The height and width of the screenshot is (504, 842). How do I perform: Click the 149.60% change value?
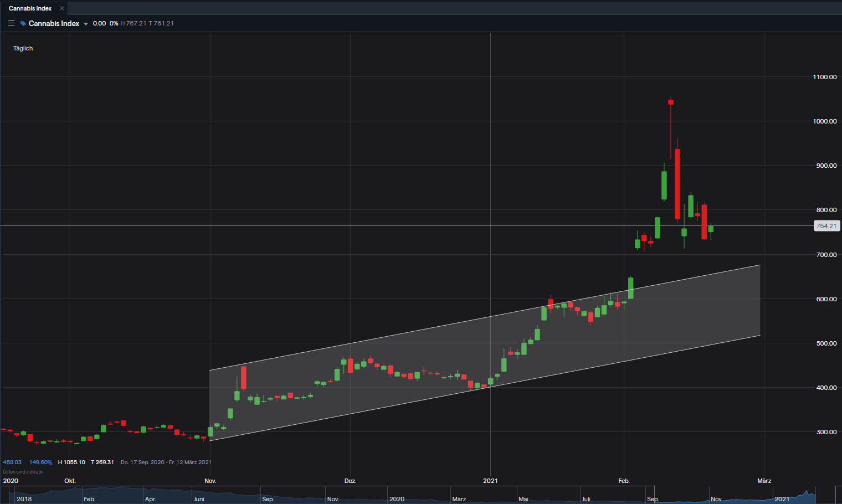point(40,462)
